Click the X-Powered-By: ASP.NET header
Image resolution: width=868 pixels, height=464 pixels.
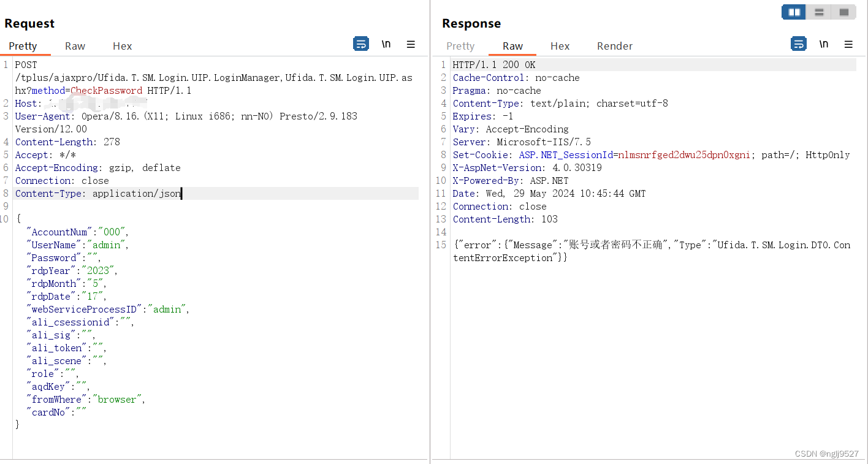[511, 181]
